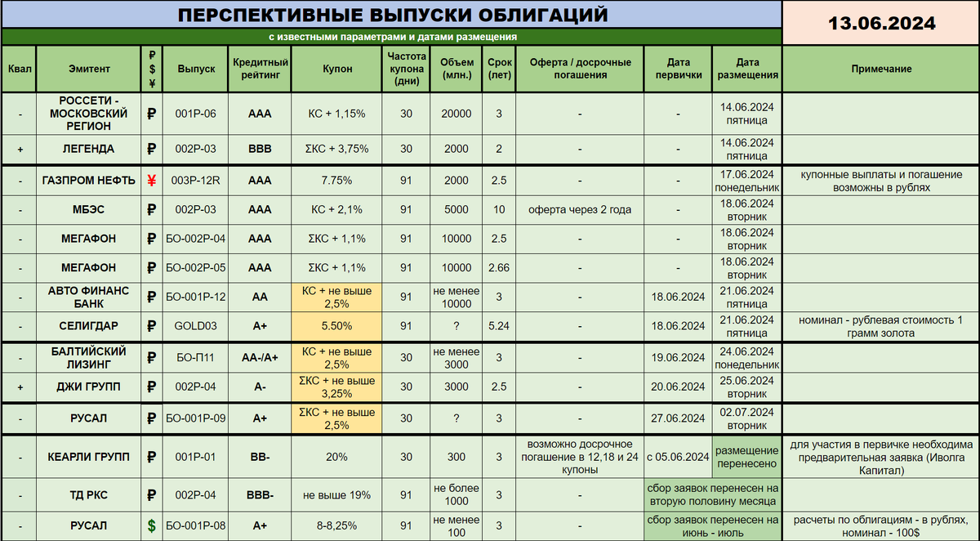
Task: Click highlighted coupon cell 5.50%
Action: pyautogui.click(x=336, y=325)
